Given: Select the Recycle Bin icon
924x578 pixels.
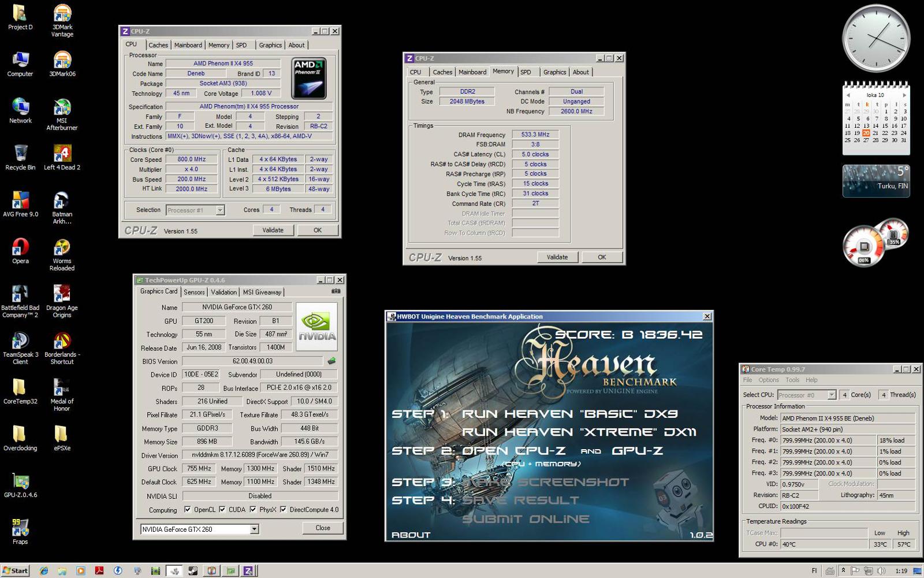Looking at the screenshot, I should (20, 157).
